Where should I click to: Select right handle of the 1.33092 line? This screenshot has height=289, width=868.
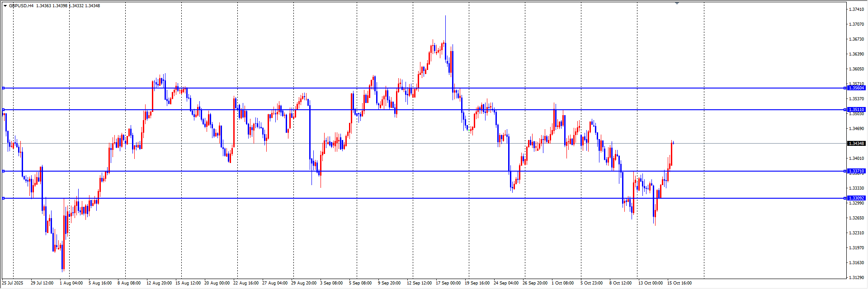(x=845, y=198)
